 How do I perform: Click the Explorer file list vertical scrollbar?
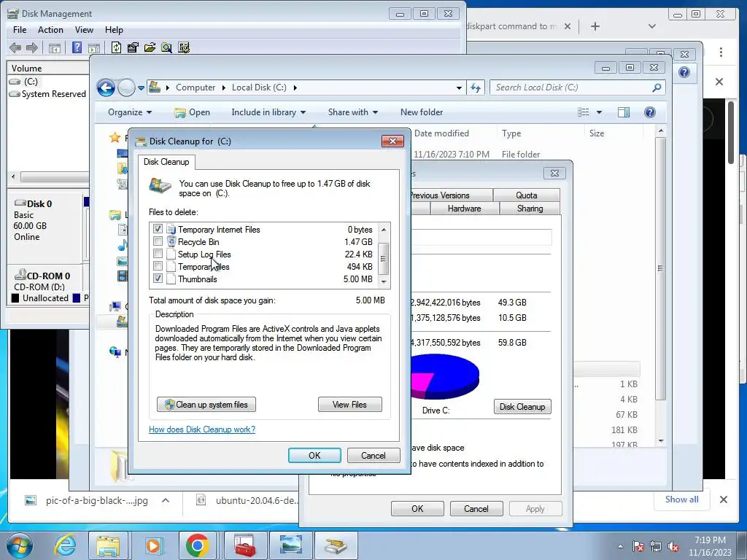(660, 269)
